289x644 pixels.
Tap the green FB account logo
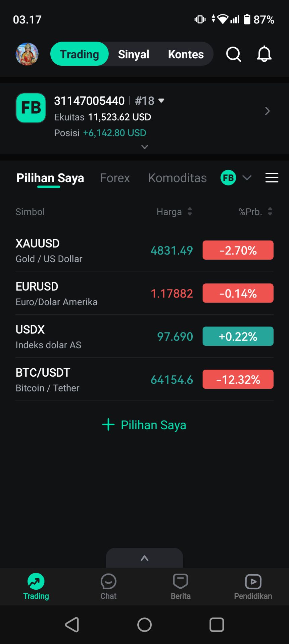31,108
